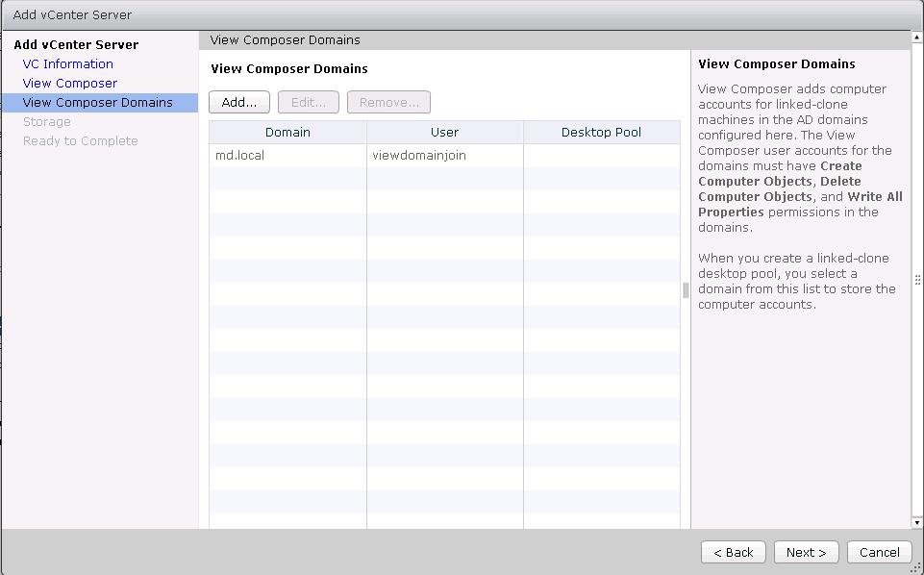Cancel the Add vCenter Server wizard
This screenshot has height=575, width=924.
(879, 552)
